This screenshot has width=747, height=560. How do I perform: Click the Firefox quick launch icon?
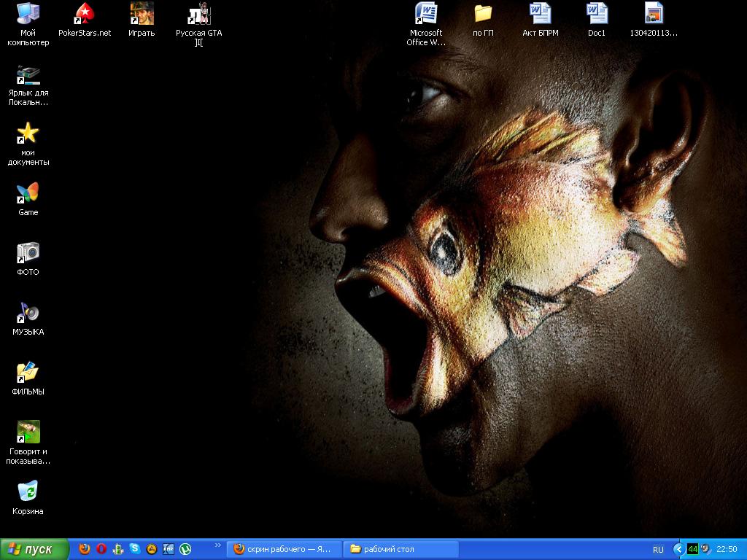click(85, 549)
